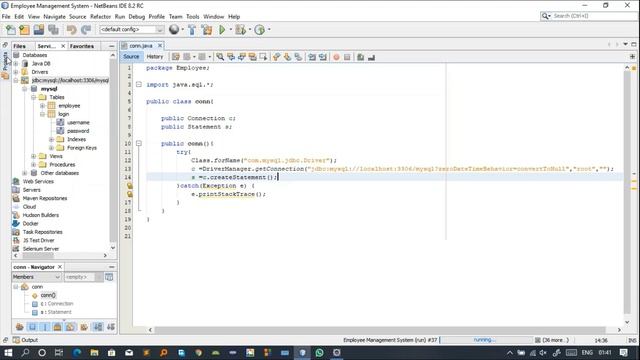Toggle Show Fields filter in Navigator
Viewport: 640px width, 360px height.
[x=32, y=327]
